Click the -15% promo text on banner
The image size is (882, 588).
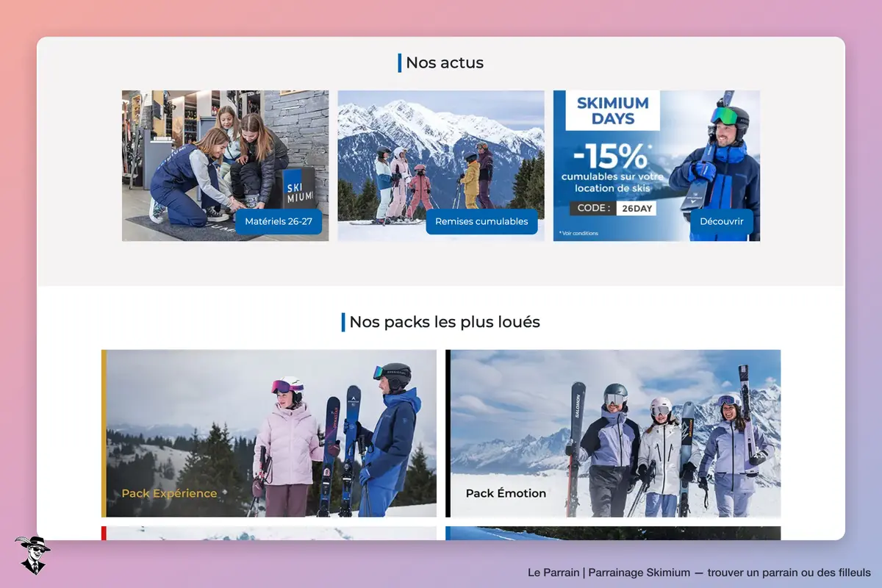click(x=611, y=156)
